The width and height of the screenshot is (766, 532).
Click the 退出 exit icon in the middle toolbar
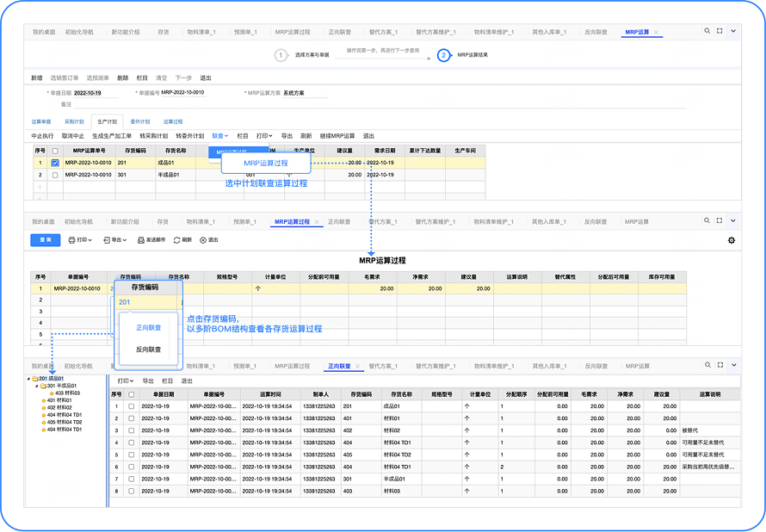[203, 240]
